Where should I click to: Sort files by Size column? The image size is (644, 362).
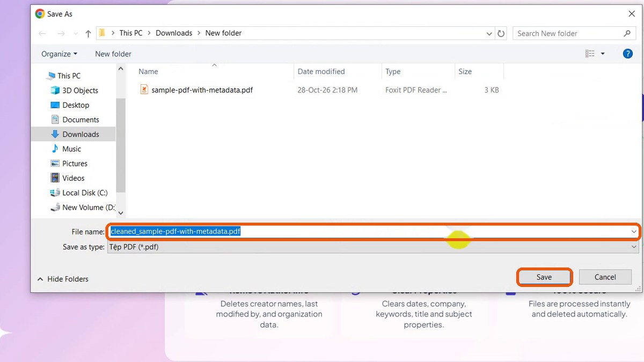[465, 71]
